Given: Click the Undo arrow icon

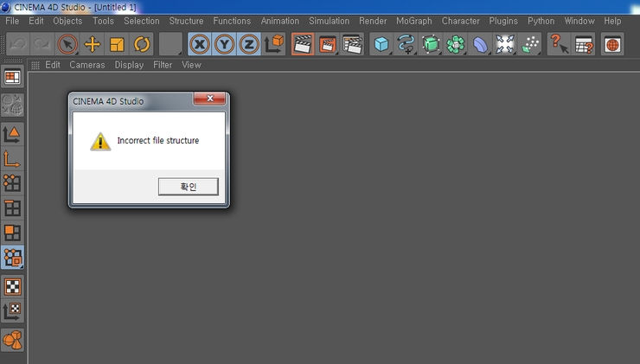Looking at the screenshot, I should click(17, 44).
